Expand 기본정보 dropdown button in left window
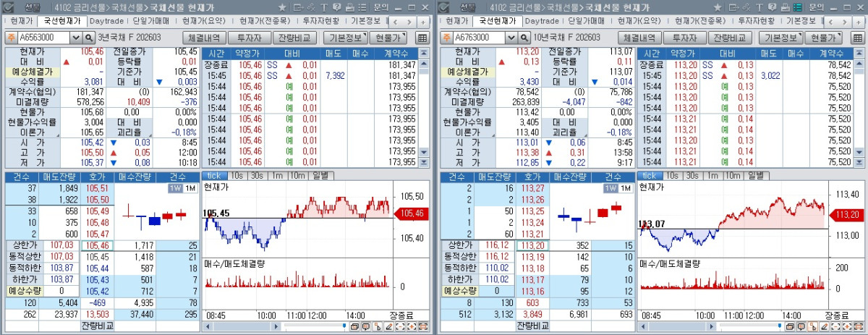Viewport: 868px width, 335px height. coord(345,38)
